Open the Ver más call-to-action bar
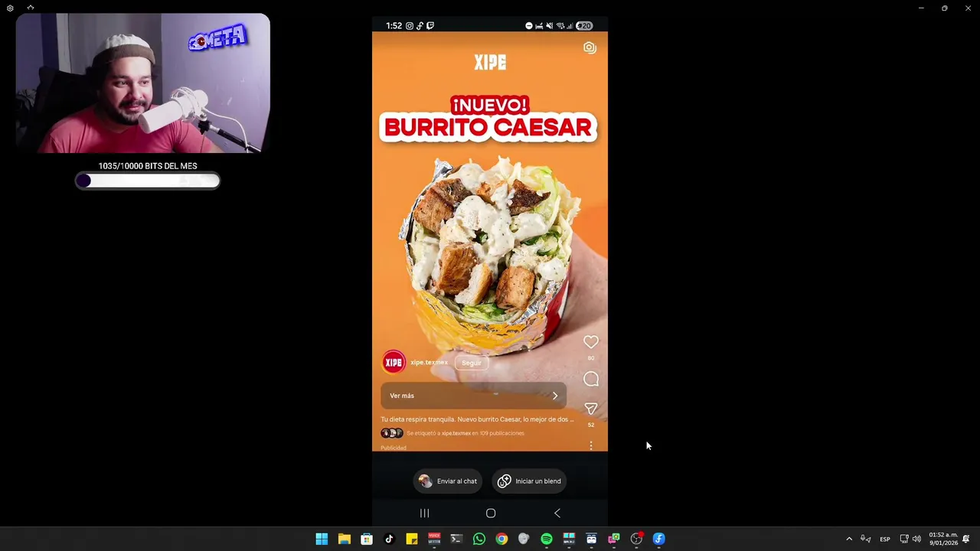The height and width of the screenshot is (551, 980). click(x=473, y=396)
